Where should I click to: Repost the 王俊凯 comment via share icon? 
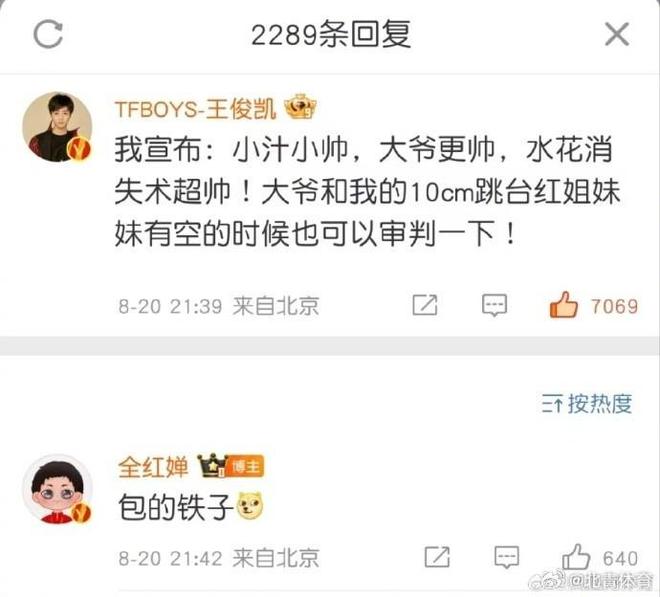[x=425, y=305]
